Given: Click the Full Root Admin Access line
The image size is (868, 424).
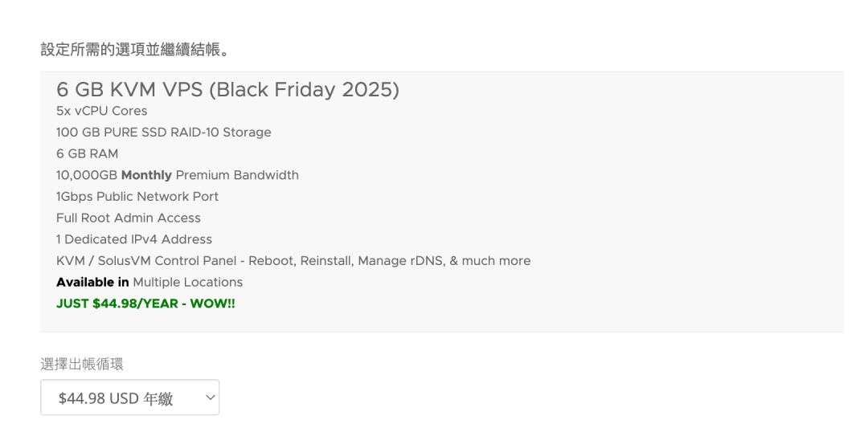Looking at the screenshot, I should 128,218.
